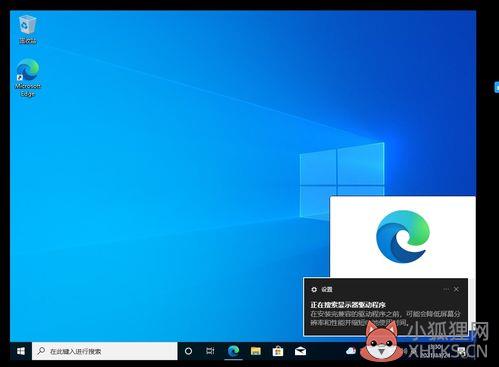This screenshot has width=499, height=367.
Task: Click the taskbar search box
Action: point(105,351)
